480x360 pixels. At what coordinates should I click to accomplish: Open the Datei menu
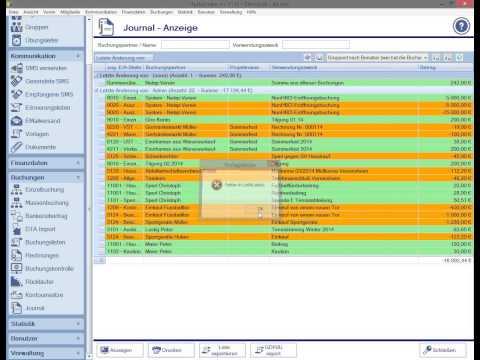[14, 12]
